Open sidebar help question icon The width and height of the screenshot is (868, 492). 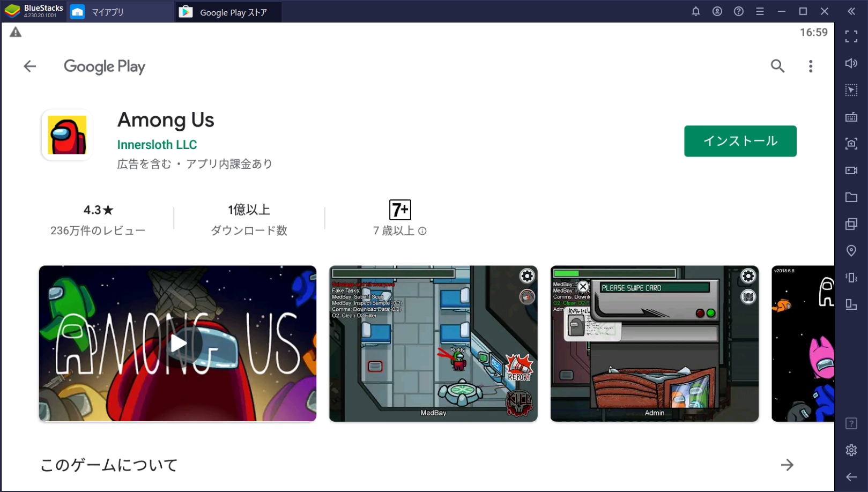tap(851, 423)
